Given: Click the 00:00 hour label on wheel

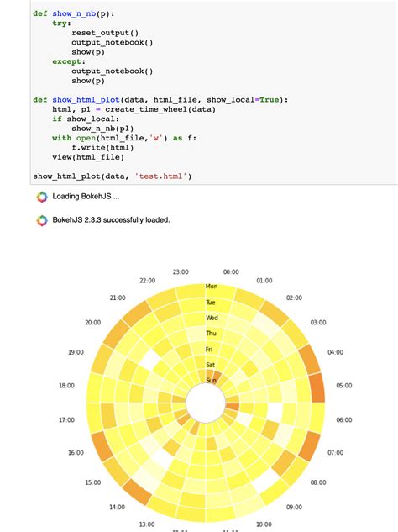Looking at the screenshot, I should pos(231,271).
